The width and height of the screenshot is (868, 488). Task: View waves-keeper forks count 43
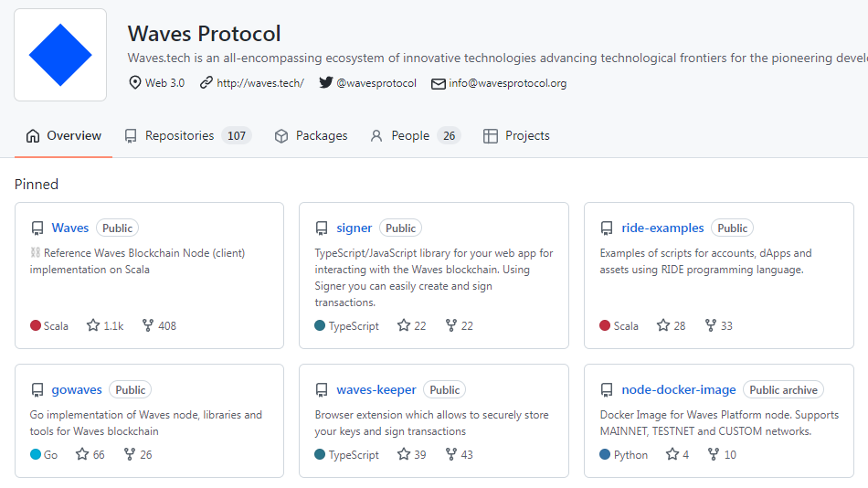click(x=460, y=454)
